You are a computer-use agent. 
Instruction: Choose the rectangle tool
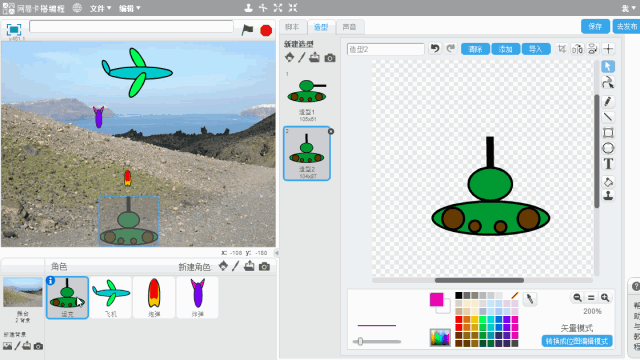point(608,133)
